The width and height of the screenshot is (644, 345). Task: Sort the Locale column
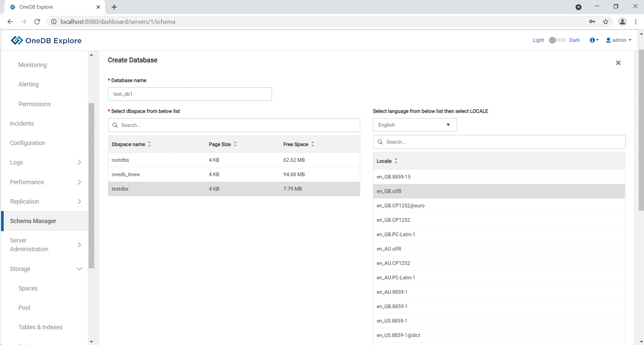pos(396,161)
